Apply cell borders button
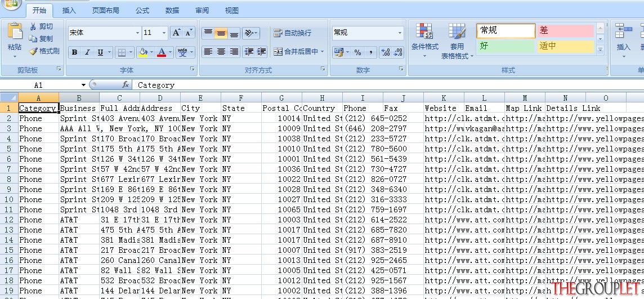Screen dimensions: 644x299 pyautogui.click(x=121, y=52)
